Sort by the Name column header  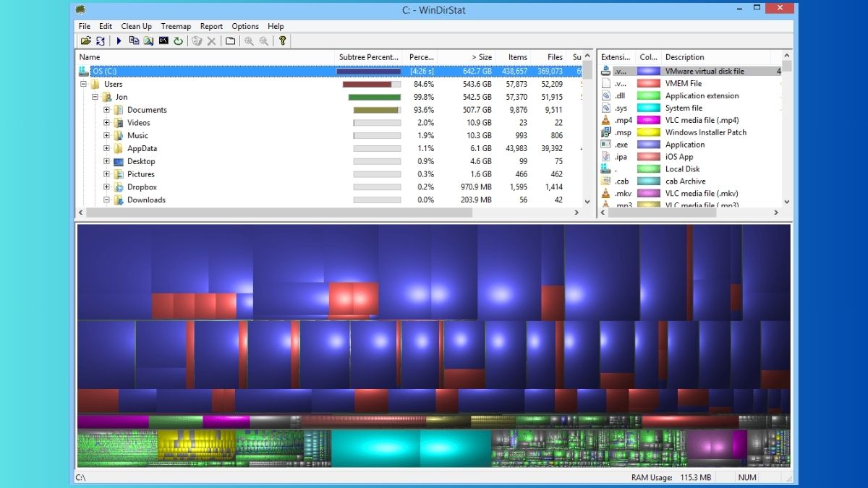point(205,57)
